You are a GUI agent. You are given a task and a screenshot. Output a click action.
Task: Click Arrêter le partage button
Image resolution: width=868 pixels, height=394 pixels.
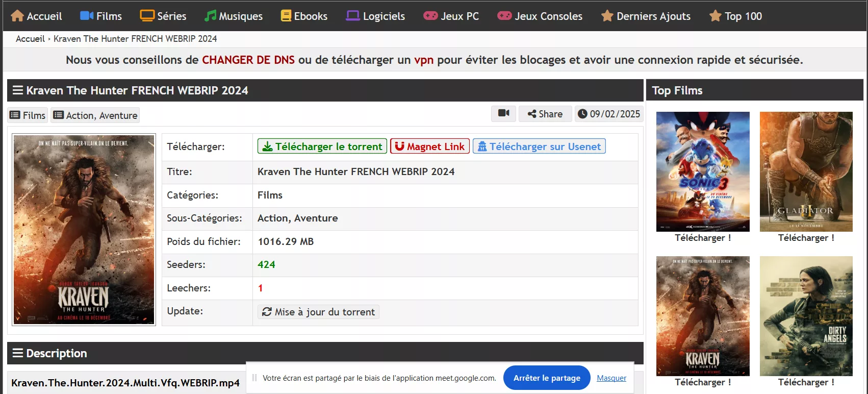tap(546, 378)
